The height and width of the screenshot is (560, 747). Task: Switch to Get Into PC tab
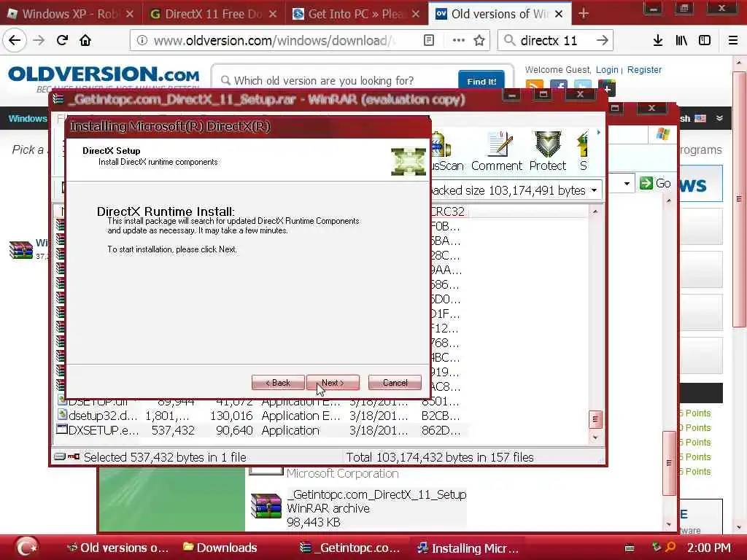(356, 14)
